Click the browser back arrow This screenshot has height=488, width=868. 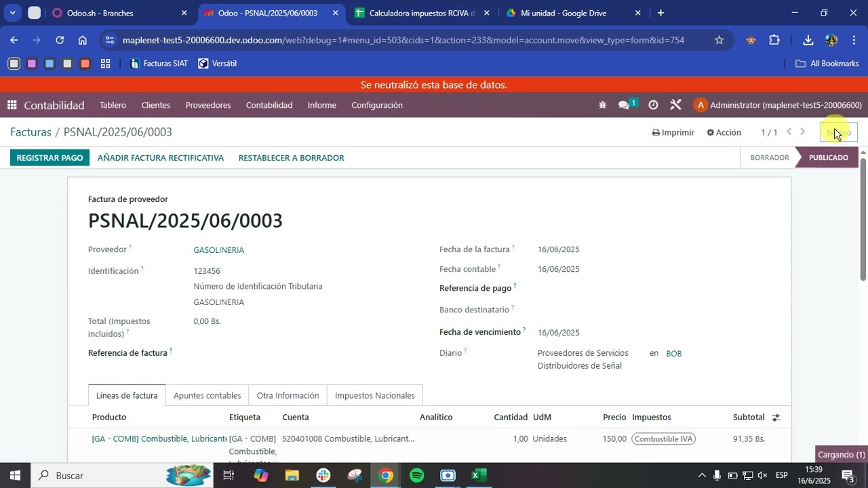[14, 40]
